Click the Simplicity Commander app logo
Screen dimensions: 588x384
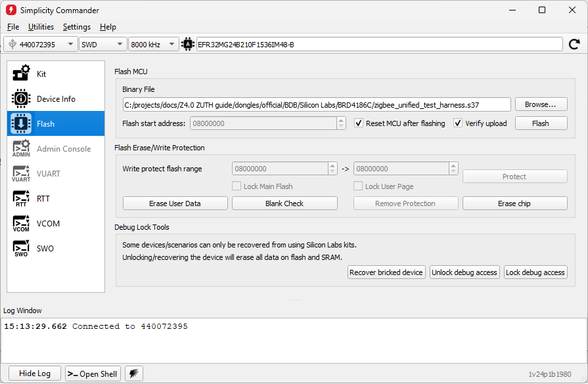point(11,10)
